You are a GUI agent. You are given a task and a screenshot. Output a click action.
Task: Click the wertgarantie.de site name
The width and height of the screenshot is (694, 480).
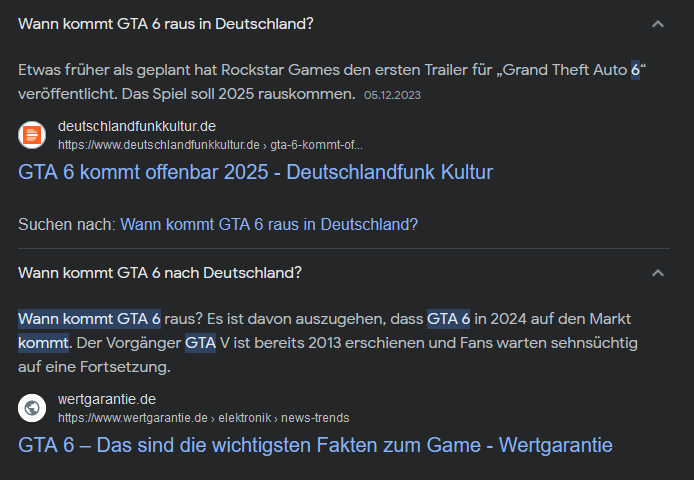point(107,399)
